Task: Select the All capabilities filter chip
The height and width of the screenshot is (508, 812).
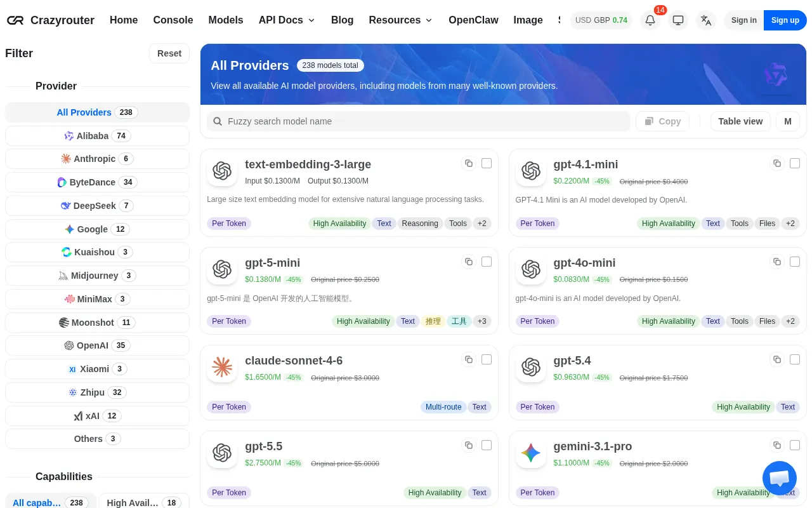Action: pos(51,502)
